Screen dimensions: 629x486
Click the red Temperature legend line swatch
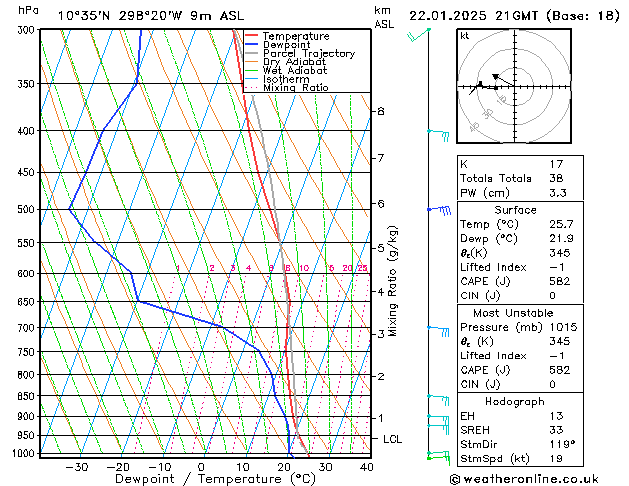point(252,36)
